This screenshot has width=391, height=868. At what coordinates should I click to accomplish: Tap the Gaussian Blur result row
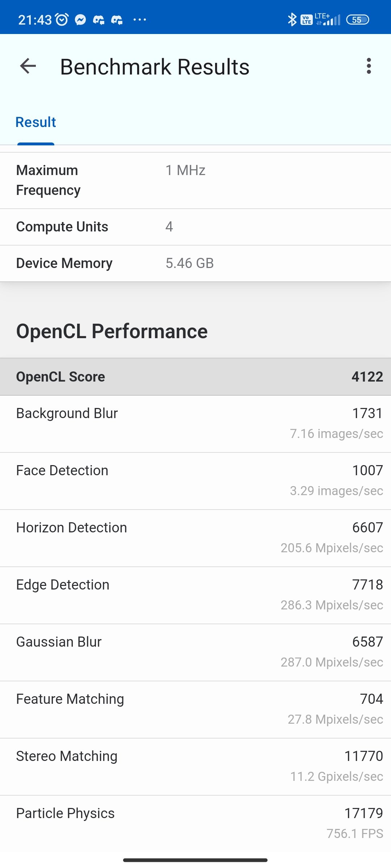pos(195,652)
